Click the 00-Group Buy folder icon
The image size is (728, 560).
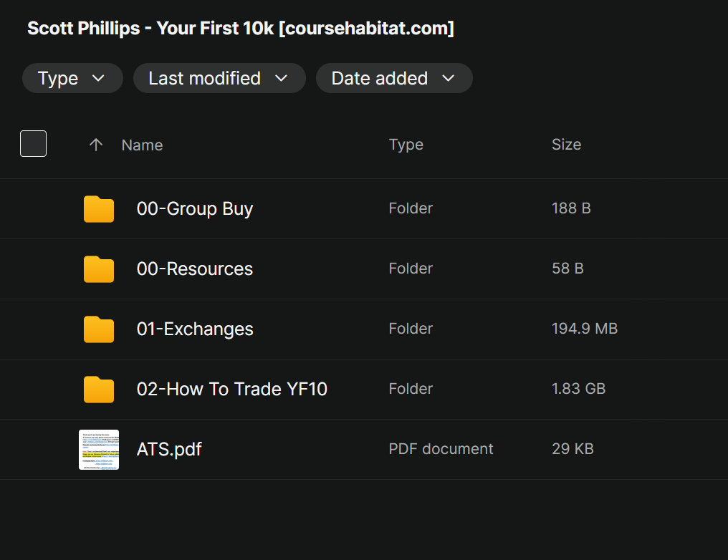99,209
